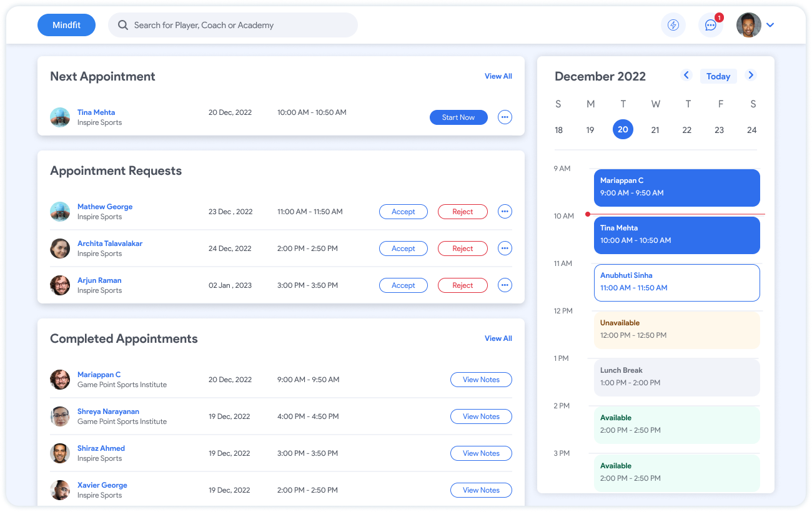The image size is (812, 512).
Task: Click the Unavailable 12:00 PM slot
Action: 677,330
